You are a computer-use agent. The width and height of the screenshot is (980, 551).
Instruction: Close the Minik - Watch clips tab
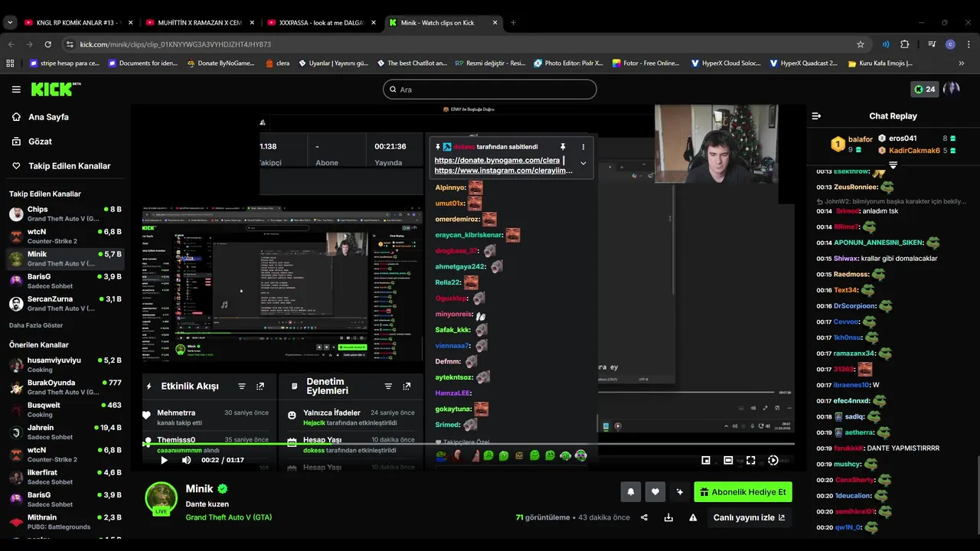coord(495,22)
